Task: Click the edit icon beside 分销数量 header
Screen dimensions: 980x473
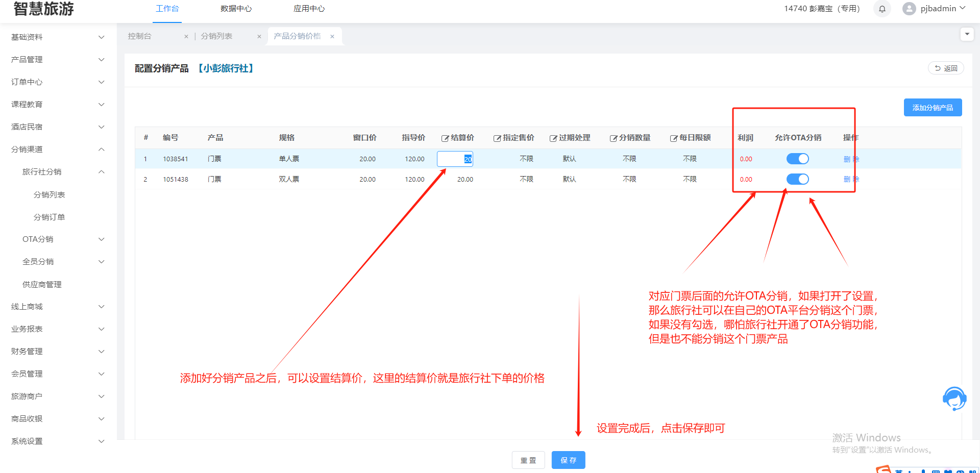Action: 614,138
